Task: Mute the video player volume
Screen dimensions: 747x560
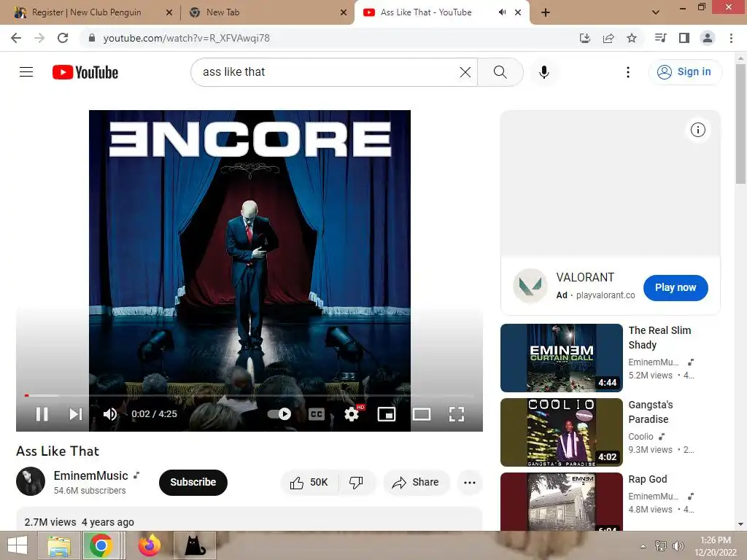Action: point(110,414)
